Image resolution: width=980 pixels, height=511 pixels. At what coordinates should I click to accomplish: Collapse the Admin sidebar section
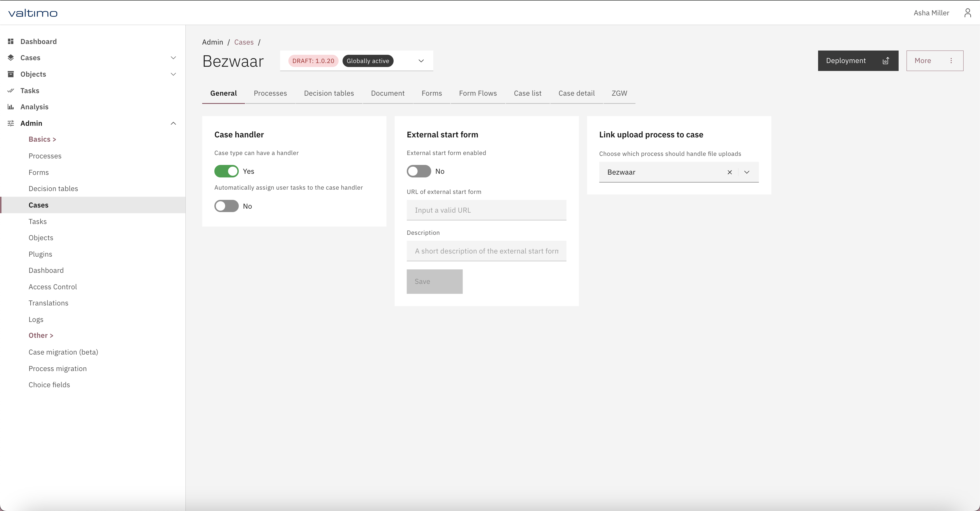173,123
